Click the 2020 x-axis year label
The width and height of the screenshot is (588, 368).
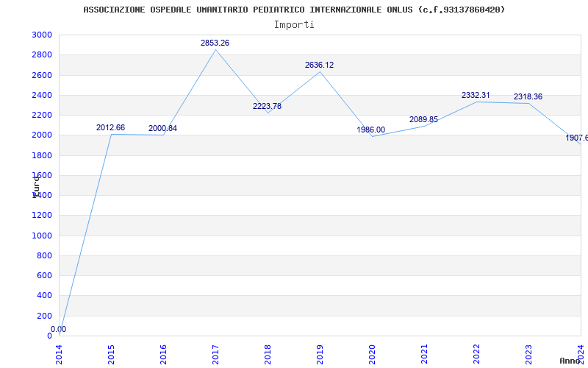click(x=372, y=355)
